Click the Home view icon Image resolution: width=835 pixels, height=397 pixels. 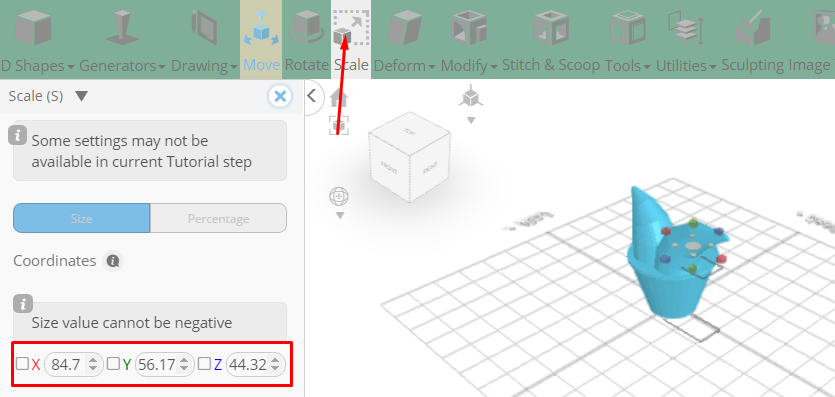point(339,98)
